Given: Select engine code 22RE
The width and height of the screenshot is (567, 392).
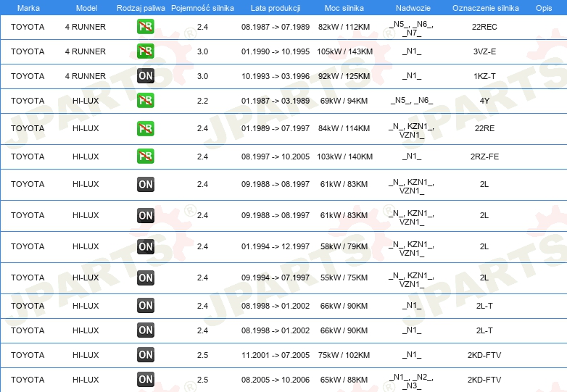Looking at the screenshot, I should pyautogui.click(x=484, y=128).
